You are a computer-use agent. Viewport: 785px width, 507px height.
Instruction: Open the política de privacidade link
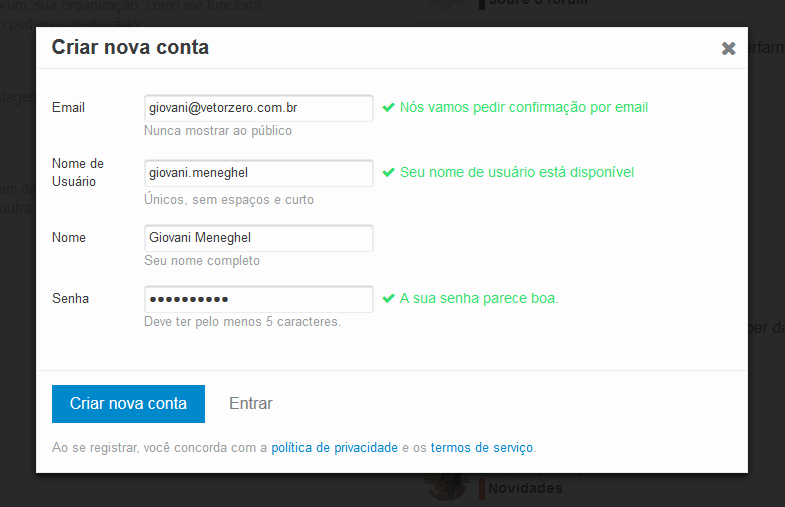334,447
